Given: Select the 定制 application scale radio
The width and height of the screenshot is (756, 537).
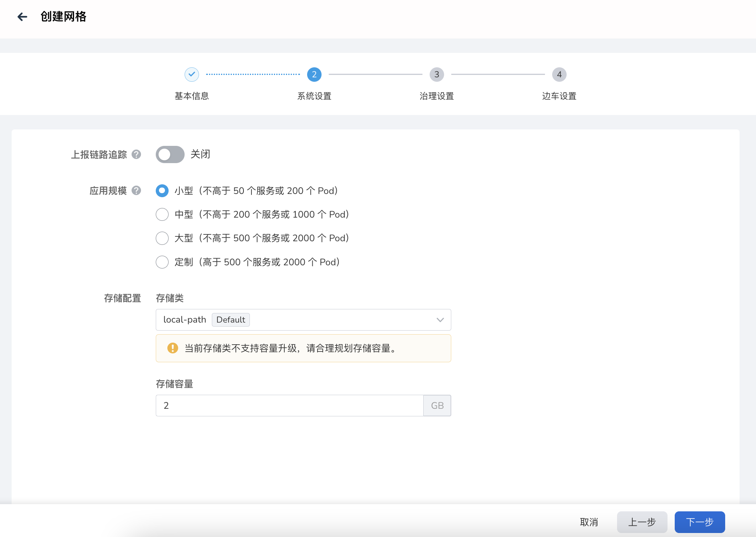Looking at the screenshot, I should [162, 262].
